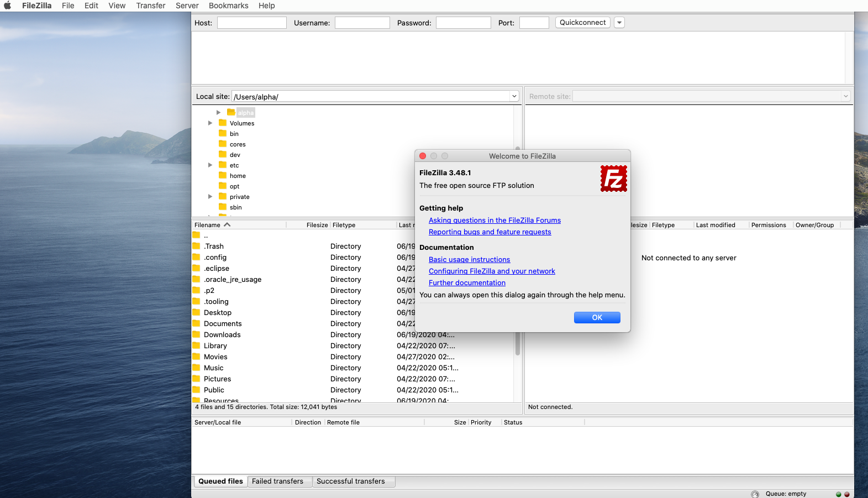Sort local files by Filesize column
The height and width of the screenshot is (498, 868).
pyautogui.click(x=308, y=225)
